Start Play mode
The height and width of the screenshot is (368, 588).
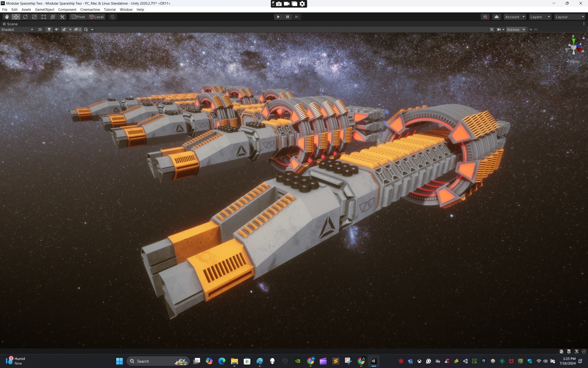tap(278, 17)
